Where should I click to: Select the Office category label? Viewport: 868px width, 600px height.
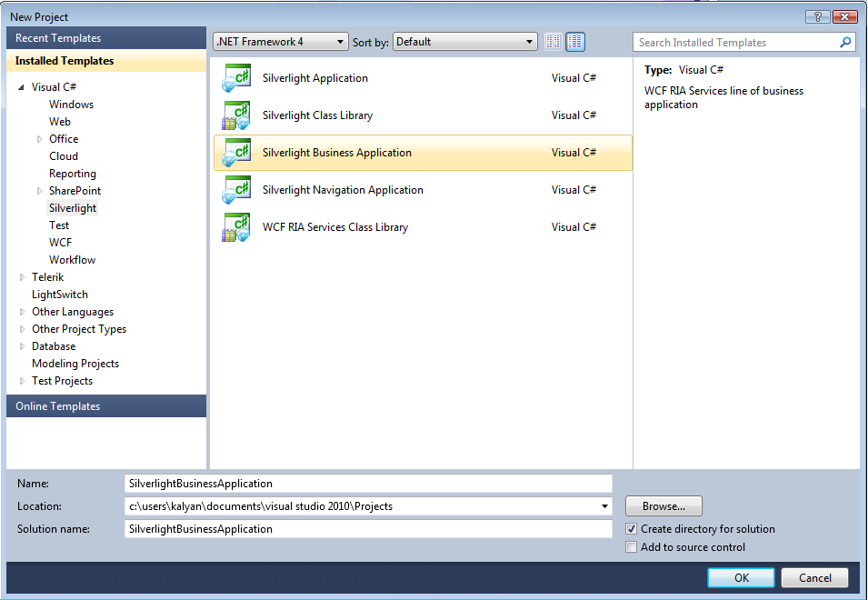tap(64, 139)
